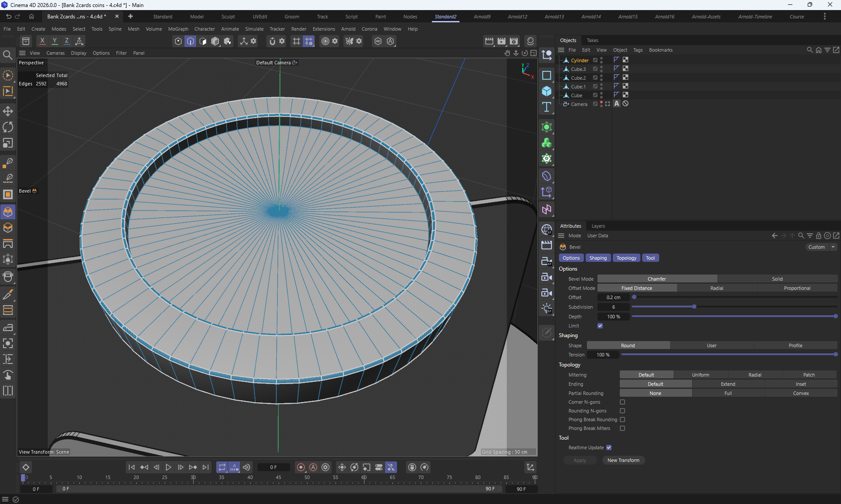The height and width of the screenshot is (504, 841).
Task: Click the Play Forwards button in timeline
Action: tap(168, 467)
